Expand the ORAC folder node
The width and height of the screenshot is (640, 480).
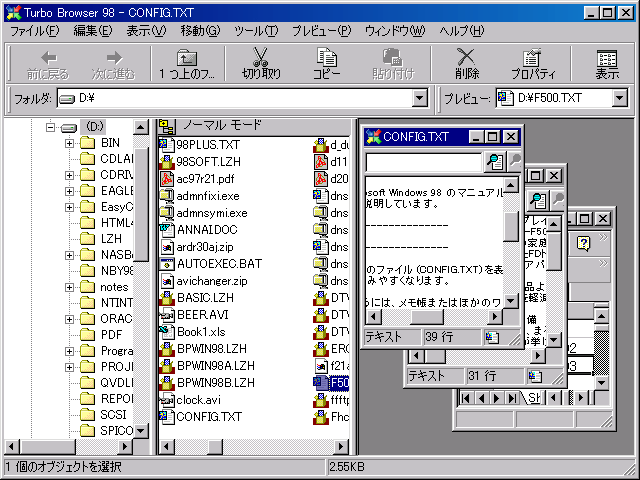click(x=69, y=319)
